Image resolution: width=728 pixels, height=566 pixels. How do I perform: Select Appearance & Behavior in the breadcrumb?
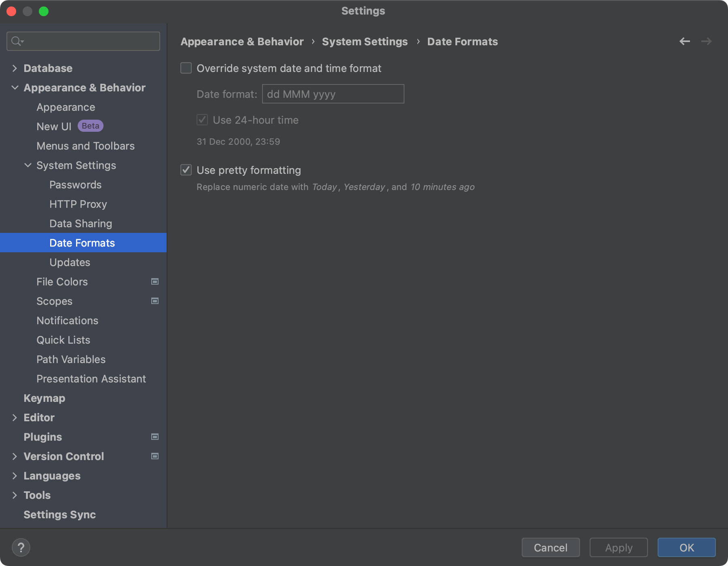point(241,41)
